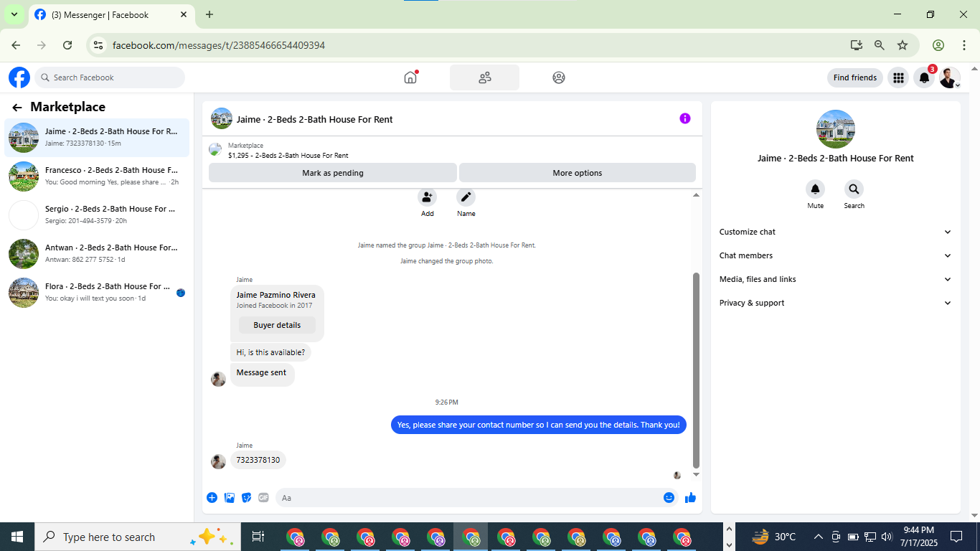
Task: Click the install app icon in address bar
Action: pos(856,45)
